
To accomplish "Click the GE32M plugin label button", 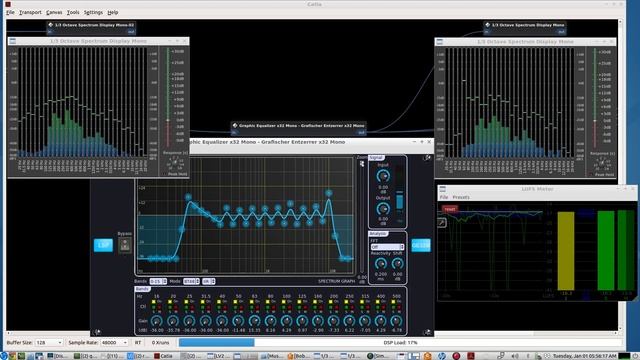I will (x=421, y=245).
